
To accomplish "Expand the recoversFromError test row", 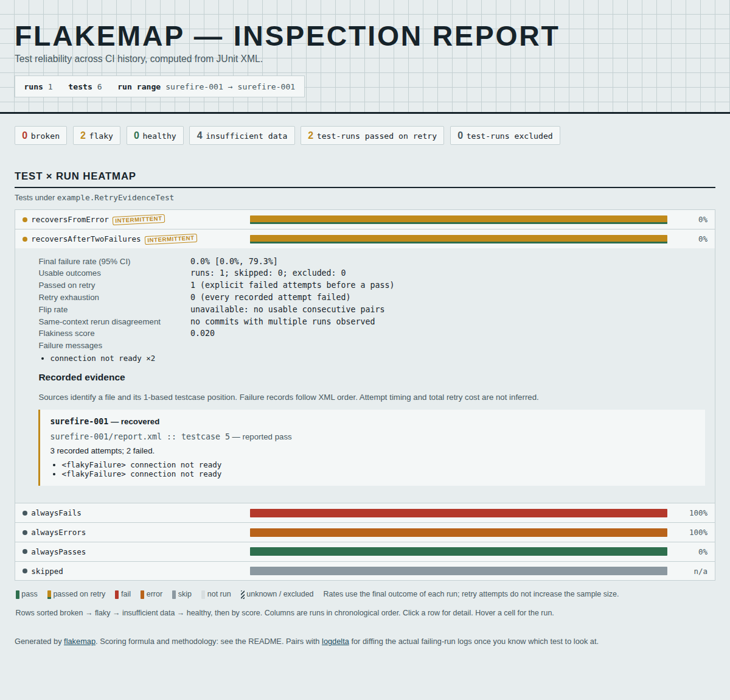I will pos(365,220).
